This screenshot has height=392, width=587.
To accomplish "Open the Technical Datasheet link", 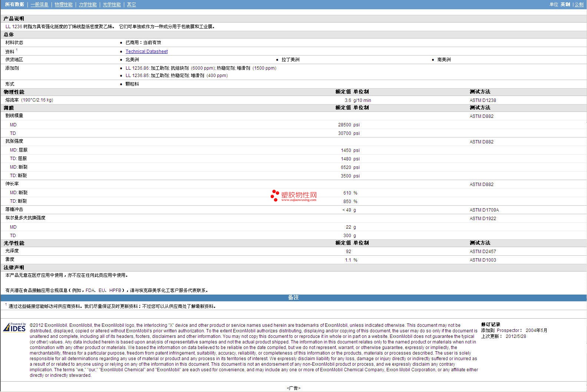I will point(146,52).
